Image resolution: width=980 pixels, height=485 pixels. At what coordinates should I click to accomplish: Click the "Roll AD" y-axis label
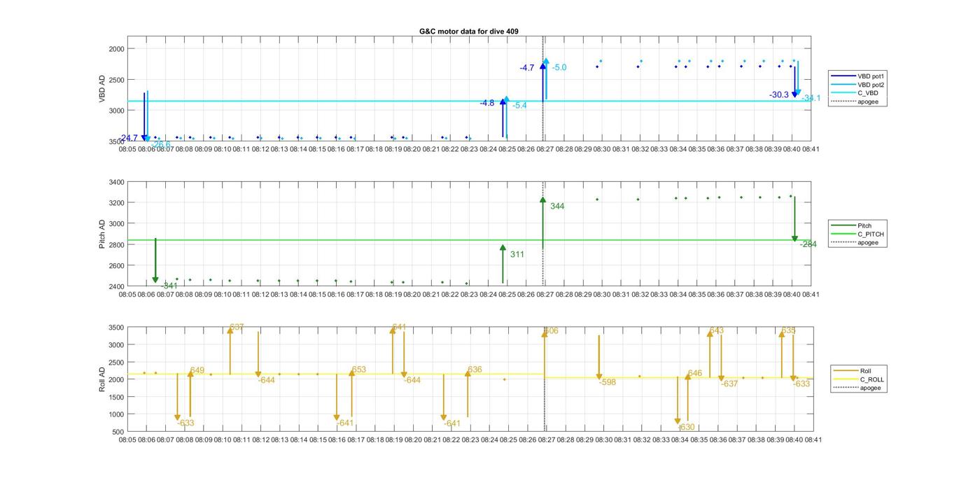point(102,379)
